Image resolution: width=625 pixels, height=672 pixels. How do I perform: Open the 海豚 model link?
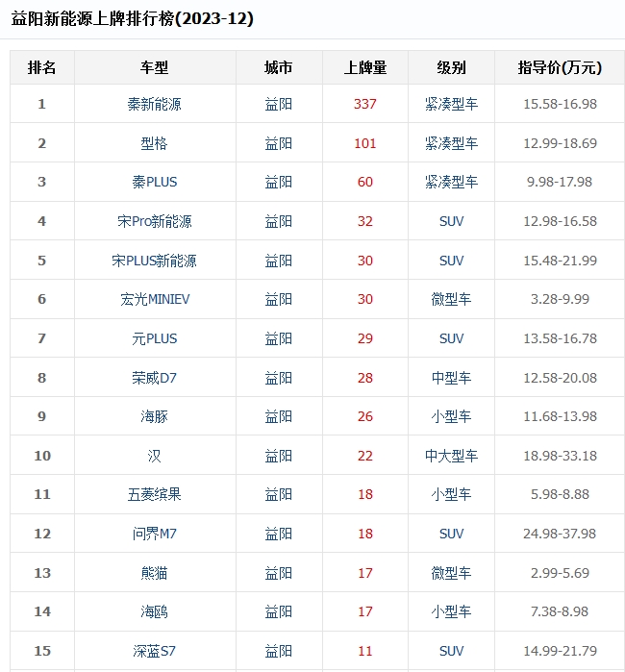click(154, 416)
